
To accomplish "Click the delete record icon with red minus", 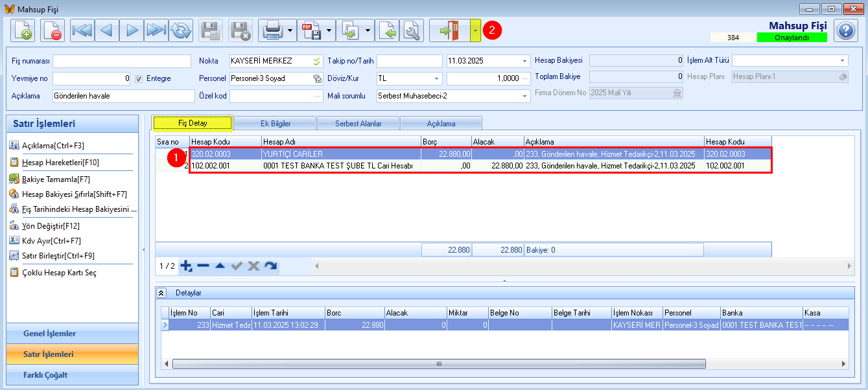I will pyautogui.click(x=52, y=30).
